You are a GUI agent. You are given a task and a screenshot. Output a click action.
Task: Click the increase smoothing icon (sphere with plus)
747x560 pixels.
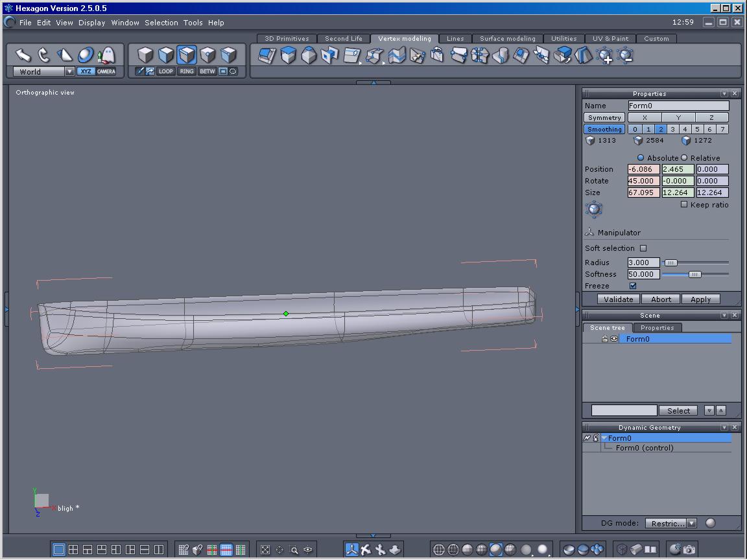(x=604, y=56)
